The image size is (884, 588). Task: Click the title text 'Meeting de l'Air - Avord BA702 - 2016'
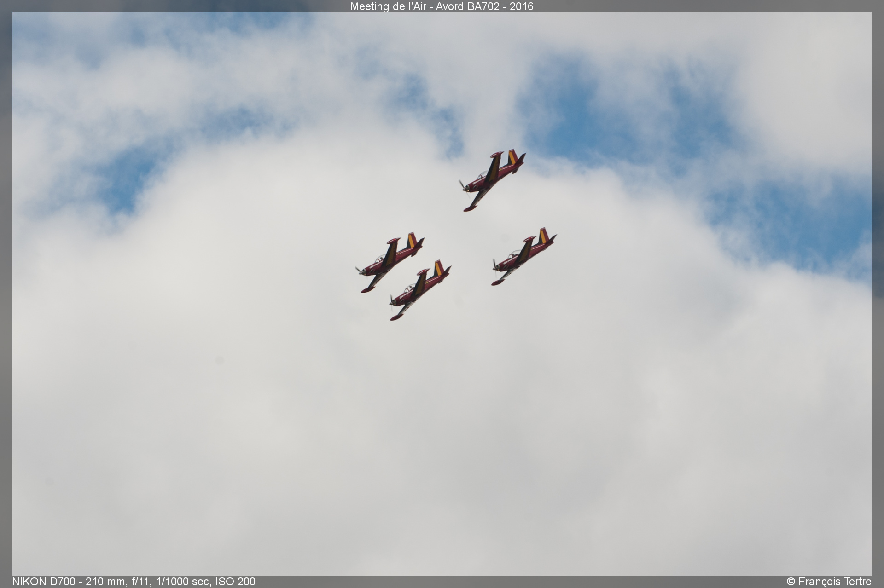[442, 6]
